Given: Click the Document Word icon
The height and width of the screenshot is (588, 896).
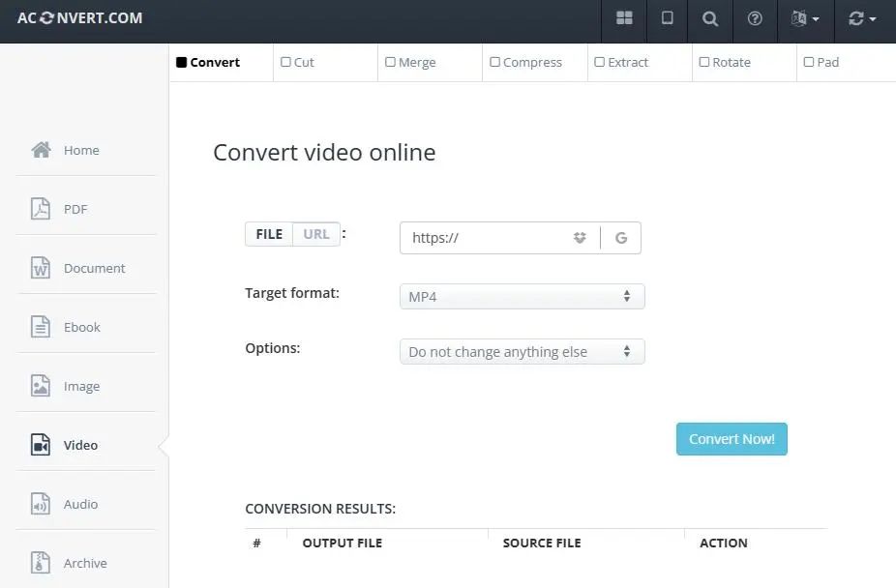Looking at the screenshot, I should (x=40, y=268).
